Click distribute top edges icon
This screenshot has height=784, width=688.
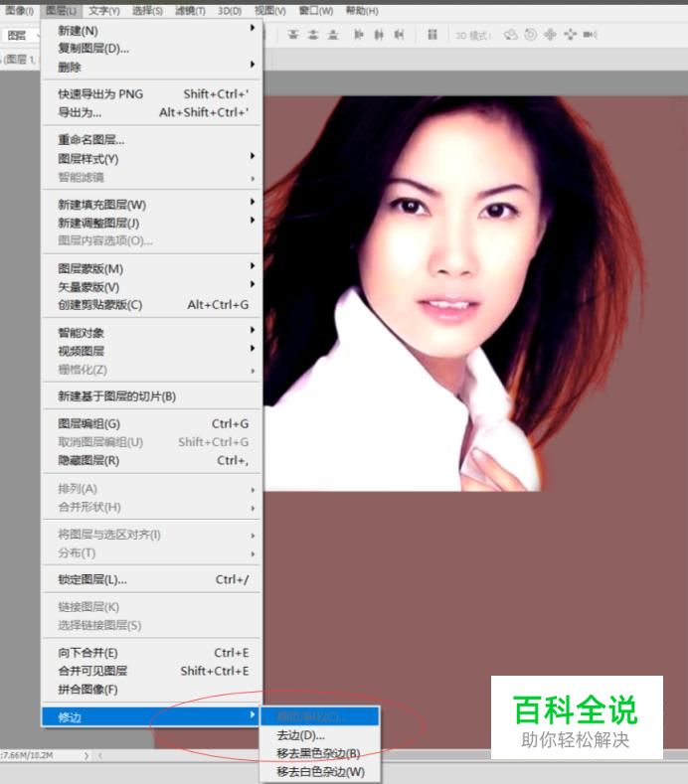293,35
